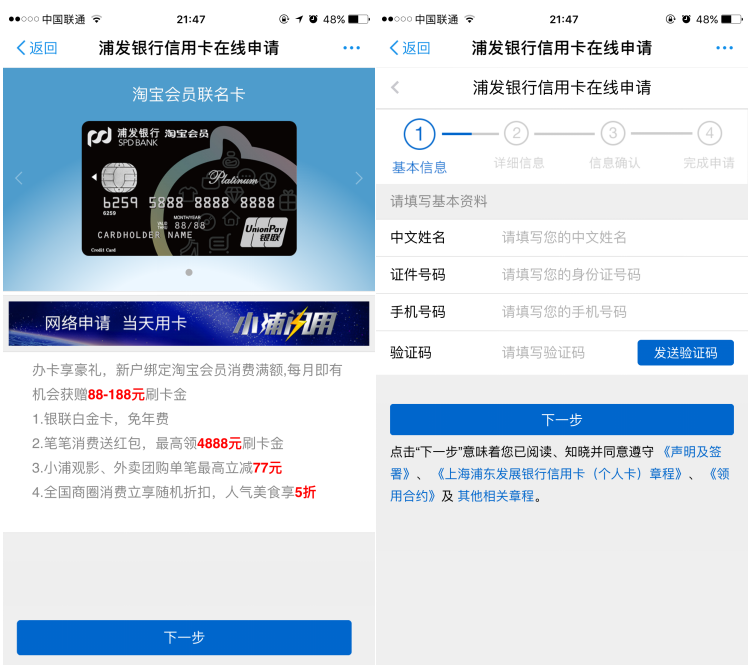This screenshot has height=665, width=753.
Task: Select step 3 信息确认 circle
Action: [x=613, y=133]
